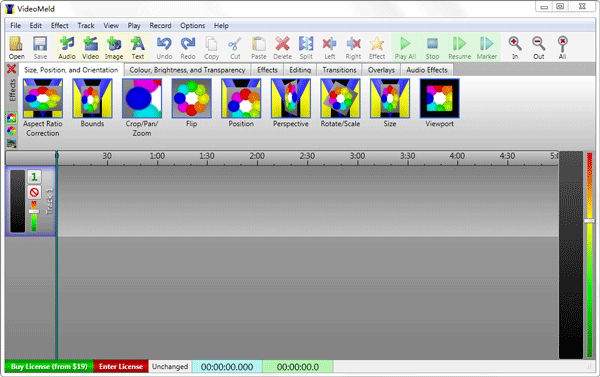The image size is (600, 377).
Task: Click the 2:00 mark on timeline ruler
Action: [x=257, y=157]
